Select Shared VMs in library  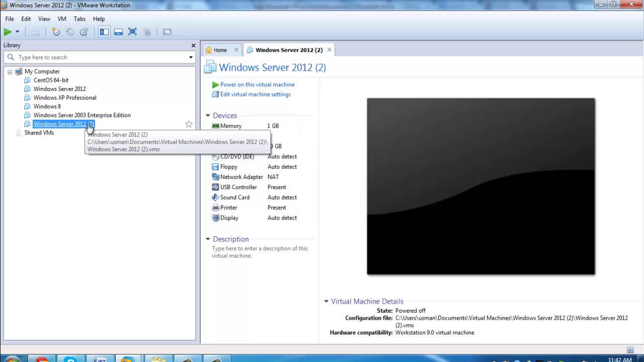(x=39, y=133)
